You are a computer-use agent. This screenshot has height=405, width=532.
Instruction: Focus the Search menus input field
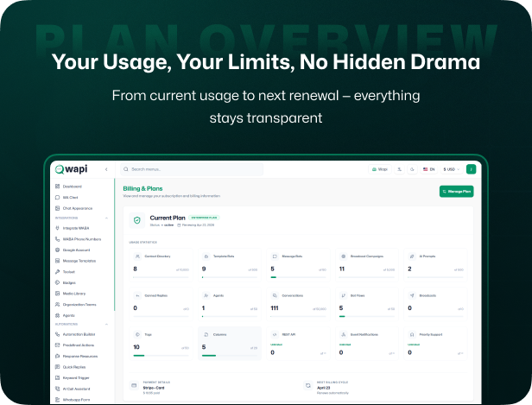pos(192,169)
